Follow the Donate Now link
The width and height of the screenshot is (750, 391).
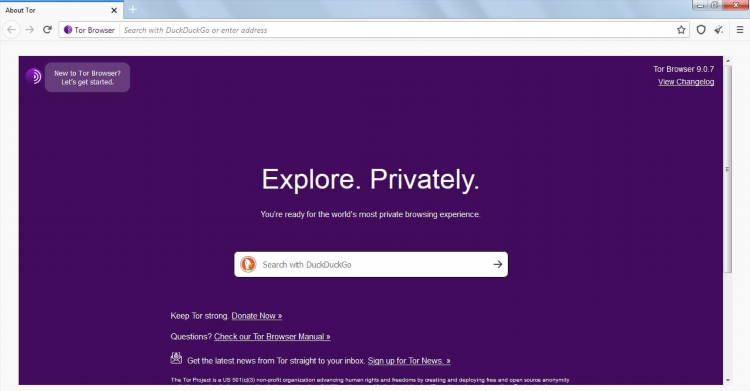[x=256, y=316]
